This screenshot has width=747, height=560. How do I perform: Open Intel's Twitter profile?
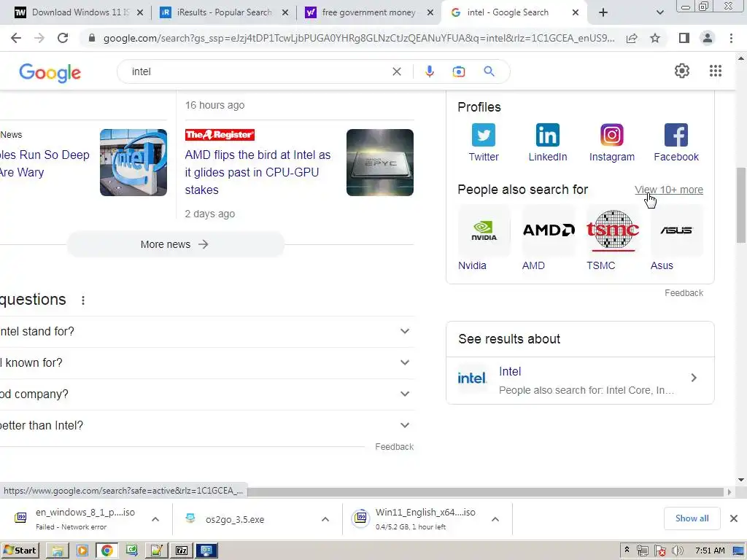[483, 142]
